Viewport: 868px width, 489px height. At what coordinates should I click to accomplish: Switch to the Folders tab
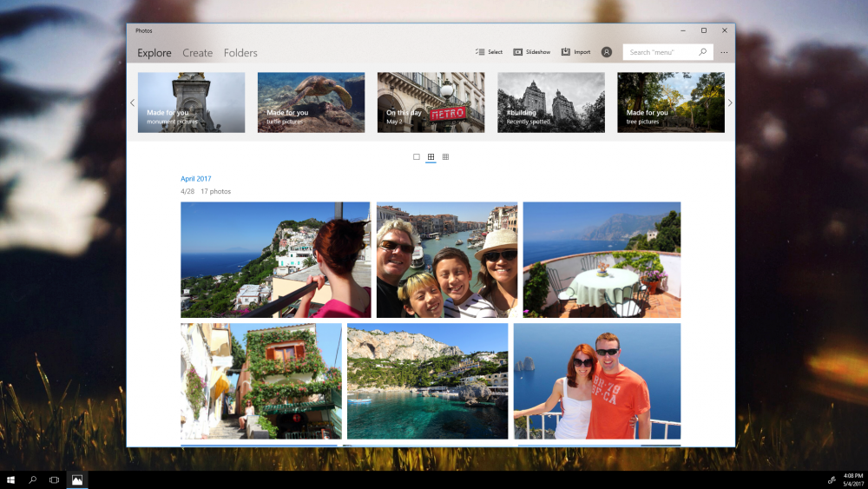coord(240,53)
